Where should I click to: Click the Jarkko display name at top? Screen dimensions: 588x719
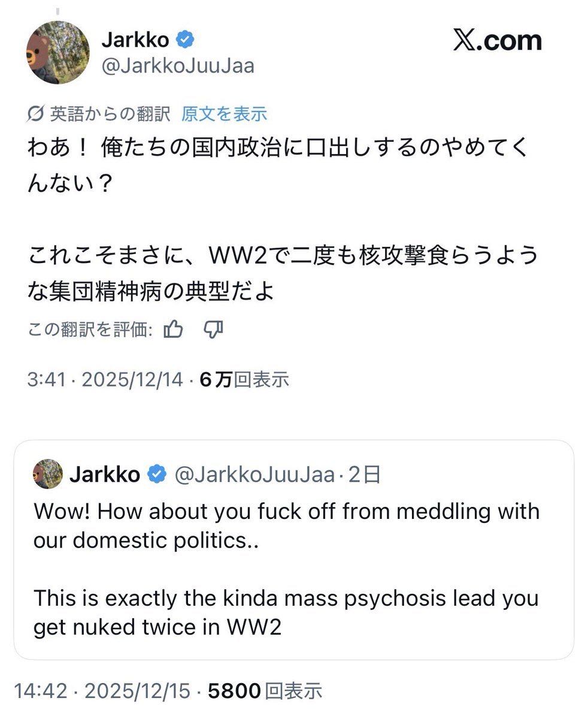pyautogui.click(x=137, y=41)
